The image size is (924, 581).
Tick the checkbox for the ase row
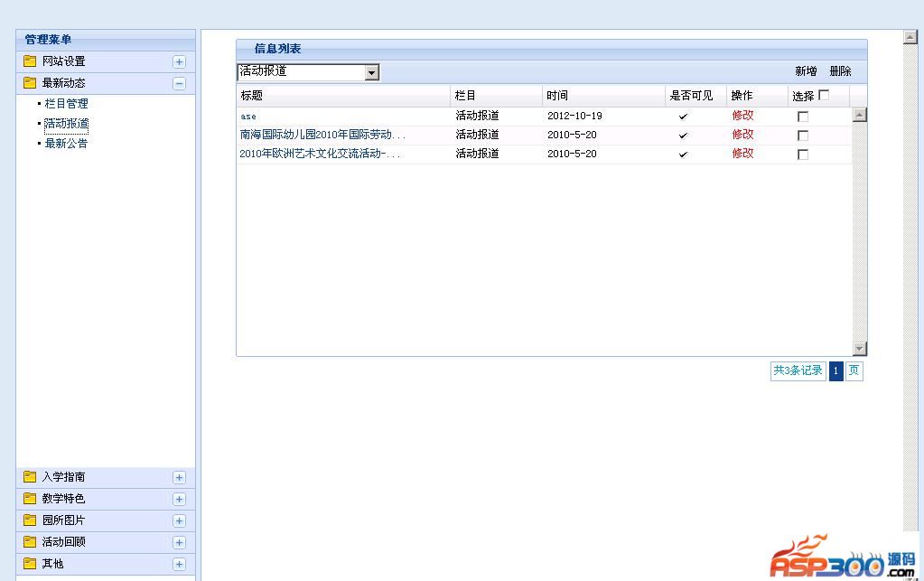tap(803, 117)
